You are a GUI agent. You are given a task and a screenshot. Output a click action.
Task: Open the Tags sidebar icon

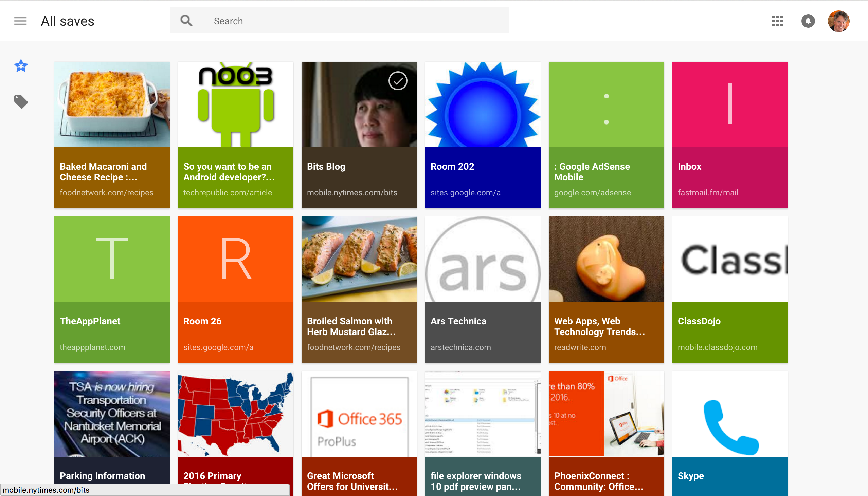click(x=21, y=101)
